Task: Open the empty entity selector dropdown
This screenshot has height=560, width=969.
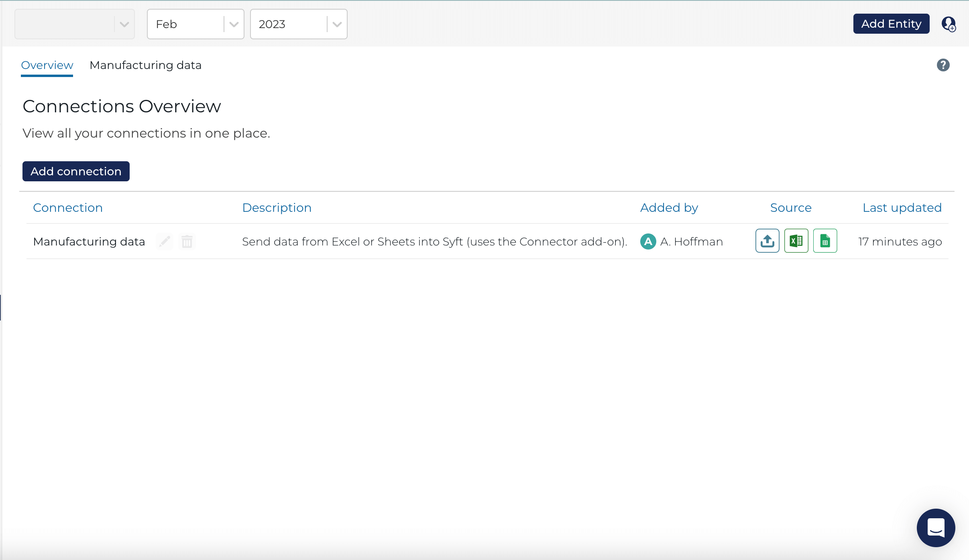Action: [74, 24]
